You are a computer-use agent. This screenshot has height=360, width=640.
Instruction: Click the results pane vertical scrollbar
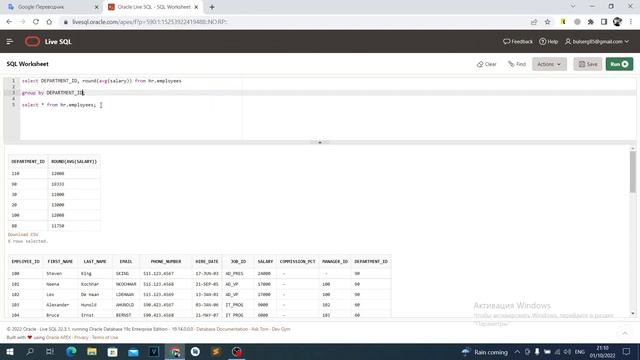pos(633,171)
